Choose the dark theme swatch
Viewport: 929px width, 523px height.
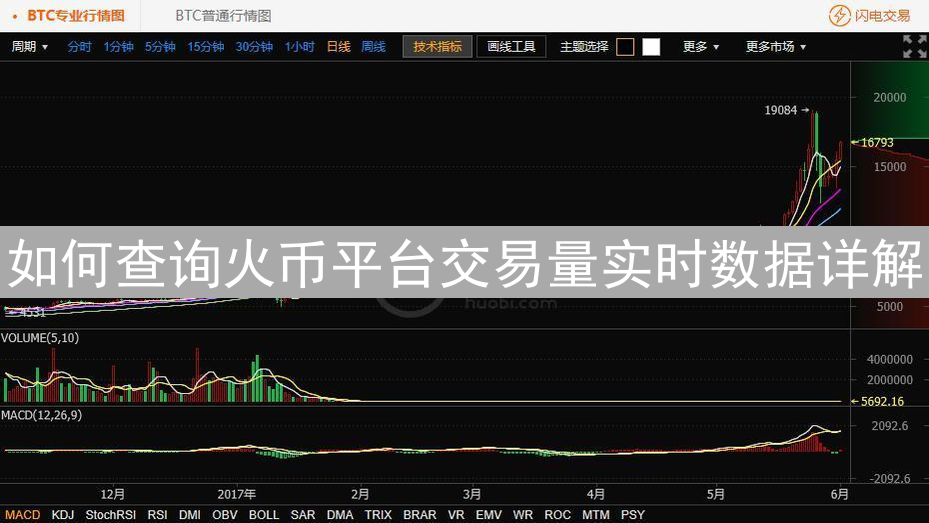625,47
